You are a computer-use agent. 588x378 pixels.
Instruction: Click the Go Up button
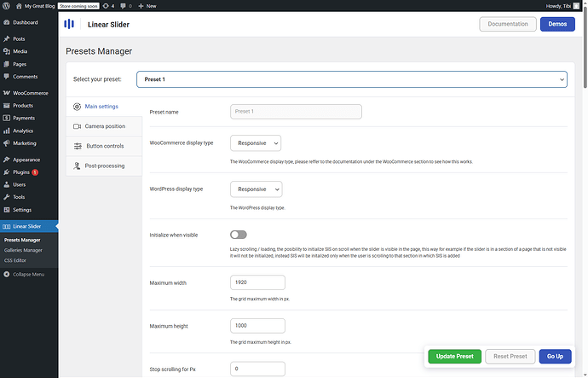tap(555, 356)
